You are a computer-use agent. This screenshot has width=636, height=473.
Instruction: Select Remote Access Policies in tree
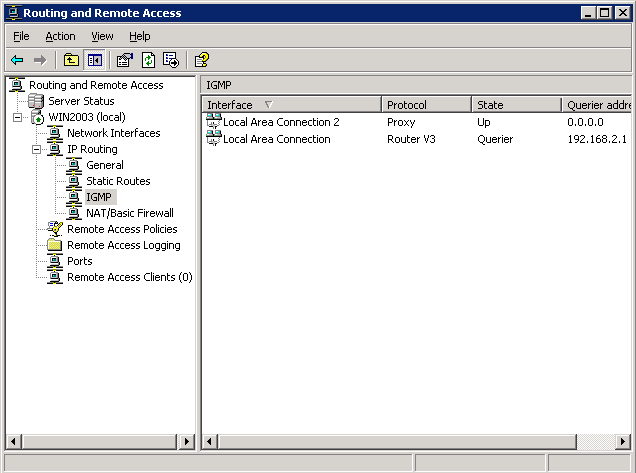pos(121,229)
